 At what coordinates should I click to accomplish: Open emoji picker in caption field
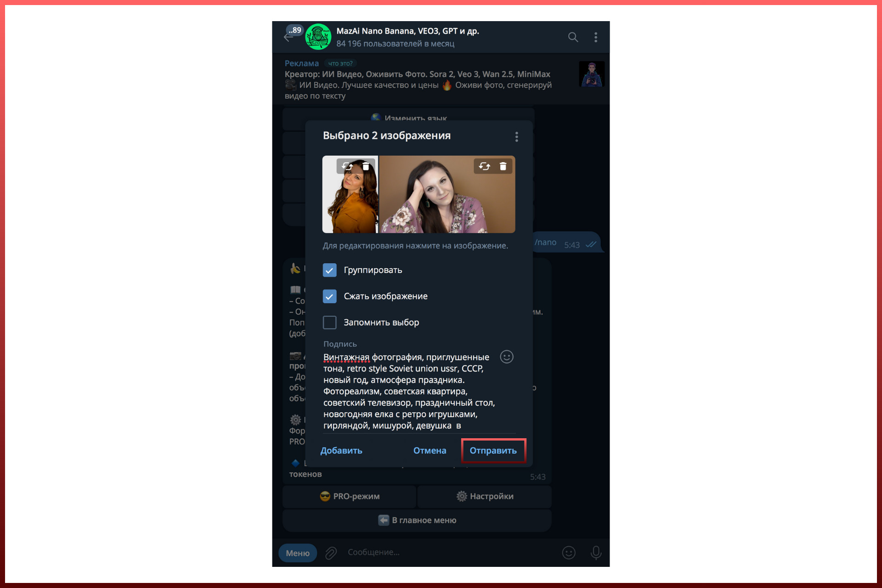(x=506, y=357)
